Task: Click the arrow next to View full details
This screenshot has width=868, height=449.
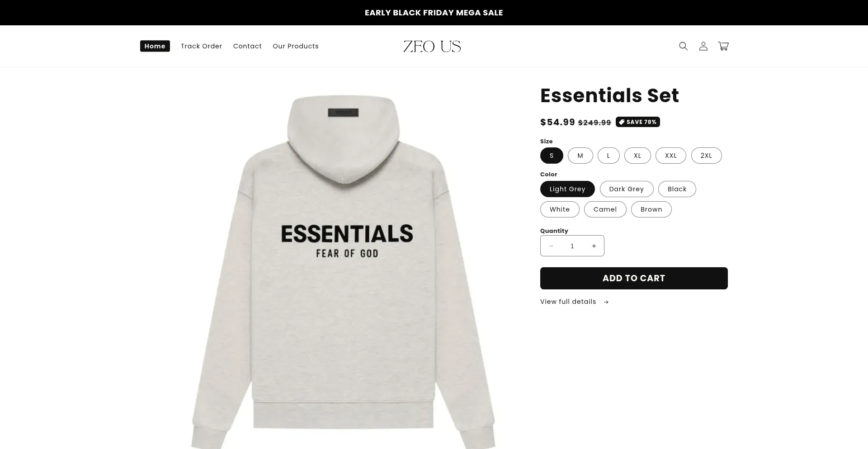Action: [x=606, y=302]
